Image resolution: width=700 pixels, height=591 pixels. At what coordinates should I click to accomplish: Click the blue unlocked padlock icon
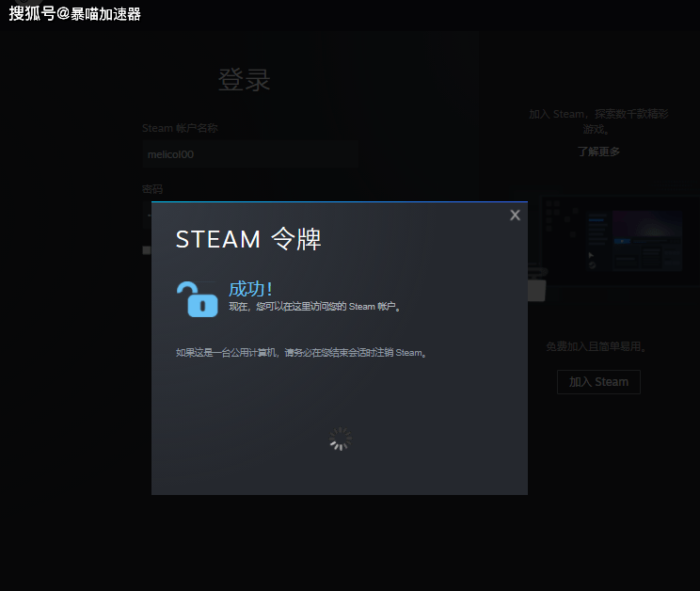tap(197, 299)
